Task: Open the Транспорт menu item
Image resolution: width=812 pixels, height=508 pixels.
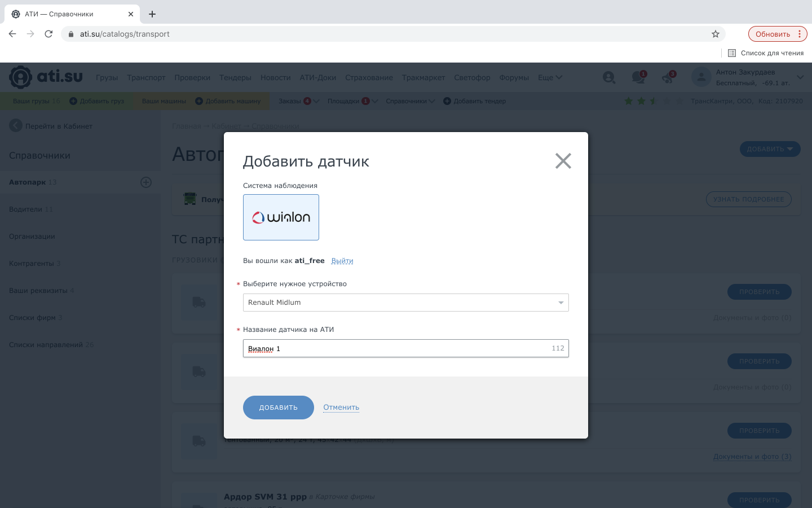Action: tap(146, 78)
